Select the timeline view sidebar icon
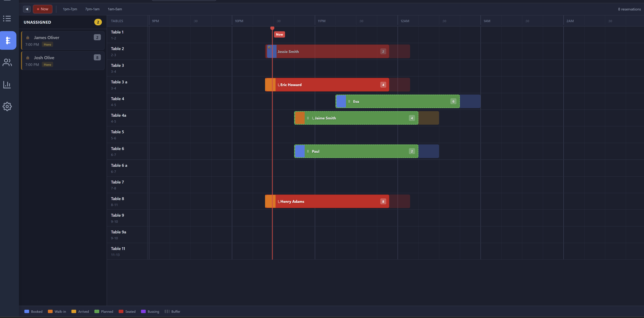The height and width of the screenshot is (318, 644). (x=8, y=40)
